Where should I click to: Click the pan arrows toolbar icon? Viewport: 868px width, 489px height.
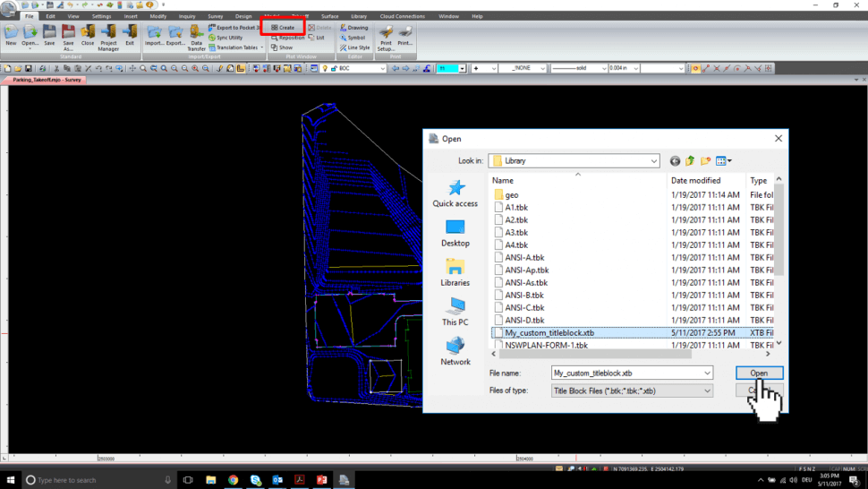[132, 69]
